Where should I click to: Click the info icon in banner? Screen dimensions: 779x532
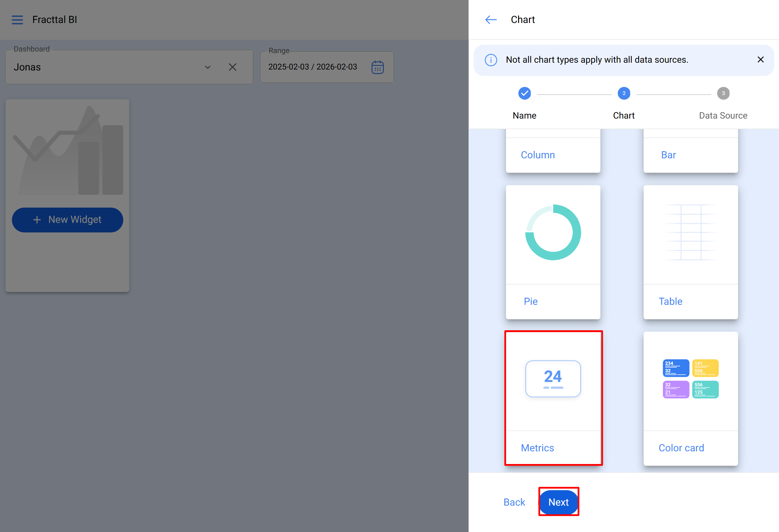(x=491, y=60)
